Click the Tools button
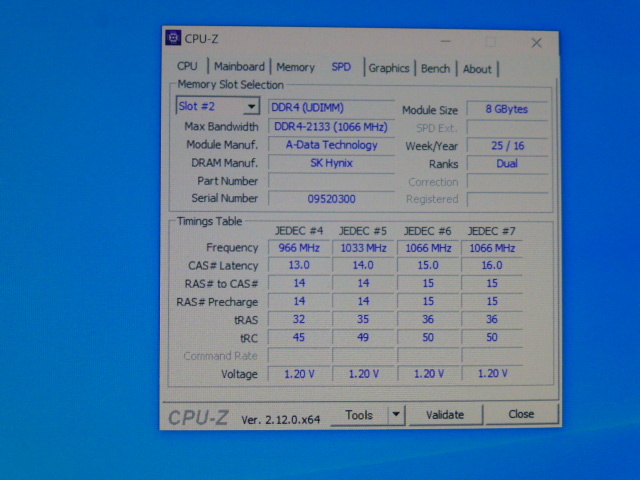640x480 pixels. pos(359,415)
